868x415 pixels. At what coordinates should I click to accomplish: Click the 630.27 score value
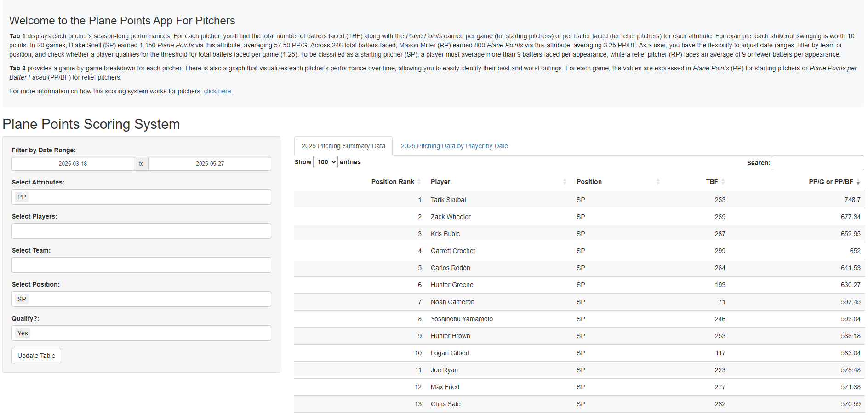pos(851,285)
